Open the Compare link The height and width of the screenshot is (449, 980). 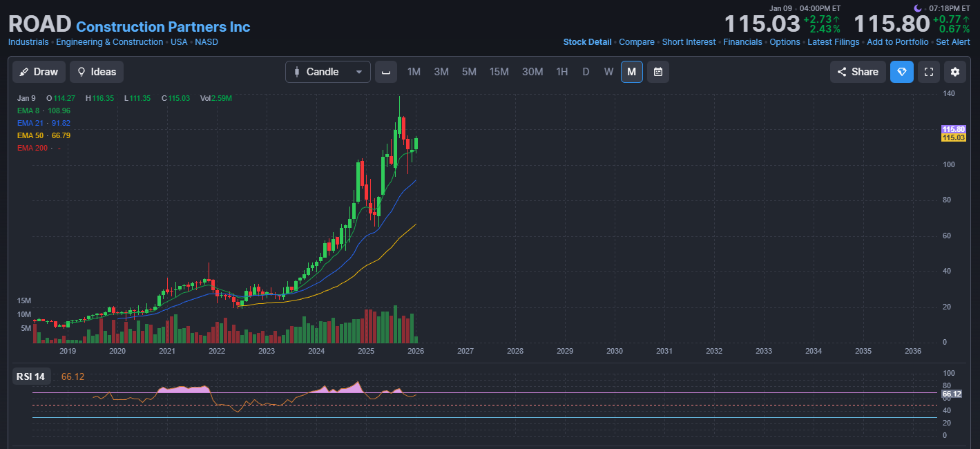(637, 42)
